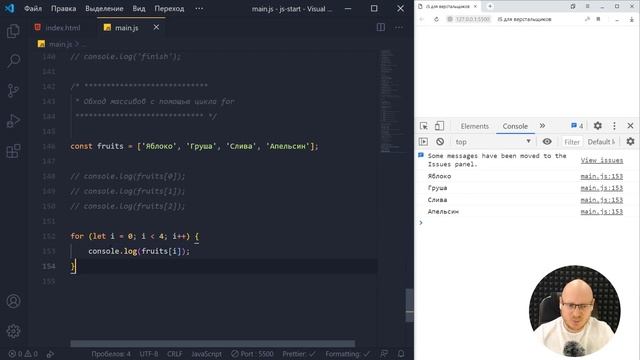The image size is (640, 360).
Task: Toggle device toolbar in DevTools
Action: pyautogui.click(x=439, y=126)
